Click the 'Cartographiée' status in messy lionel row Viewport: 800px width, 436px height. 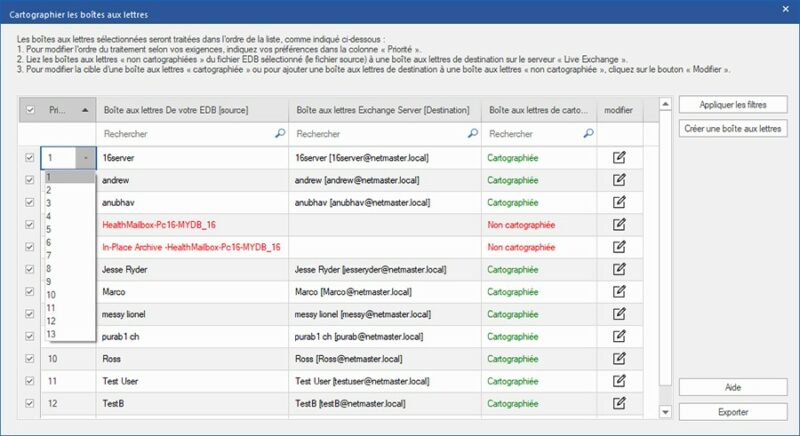513,314
